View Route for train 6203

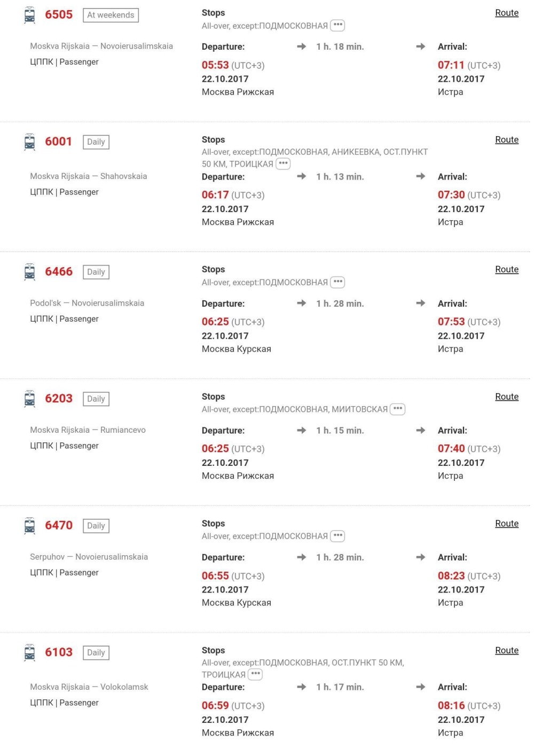point(506,396)
